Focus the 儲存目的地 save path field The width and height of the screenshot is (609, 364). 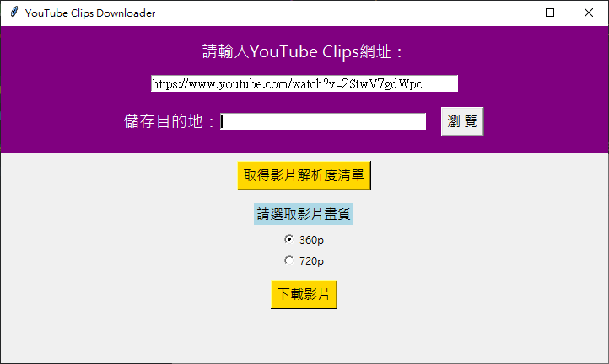point(323,121)
